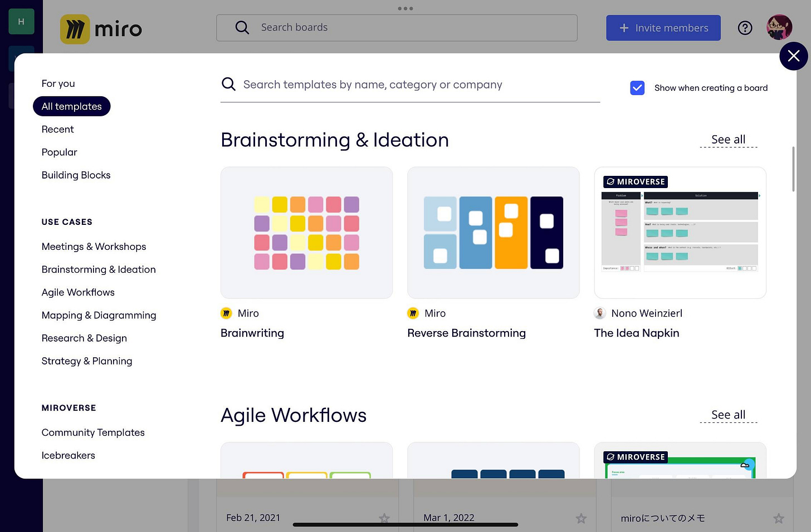Click the three-dot handle at top center
Viewport: 811px width, 532px height.
(405, 8)
